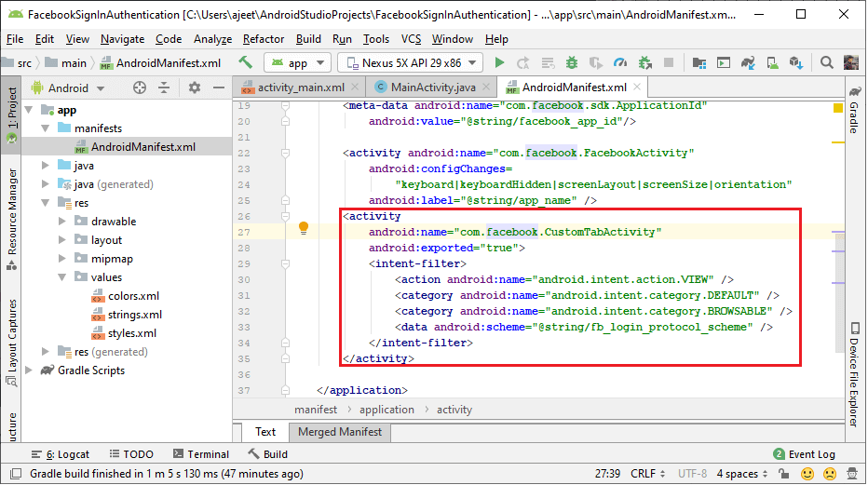Collapse the manifests folder

click(46, 128)
